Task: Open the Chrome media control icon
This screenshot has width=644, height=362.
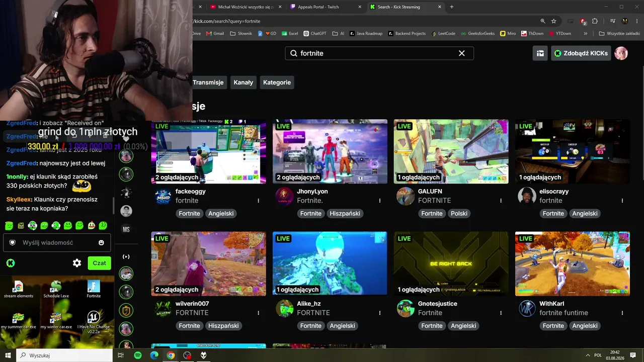Action: click(x=613, y=21)
